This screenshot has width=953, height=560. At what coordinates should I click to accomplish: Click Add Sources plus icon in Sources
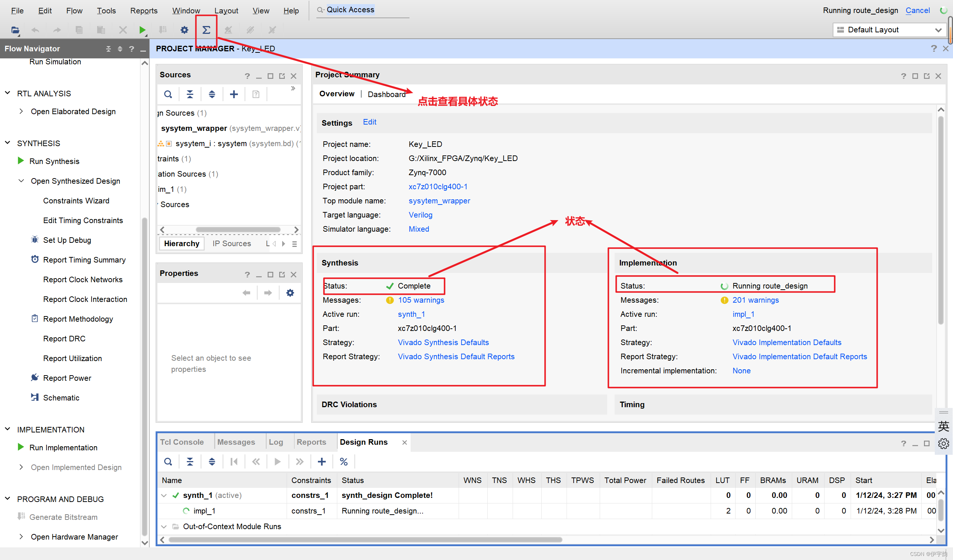[x=234, y=94]
